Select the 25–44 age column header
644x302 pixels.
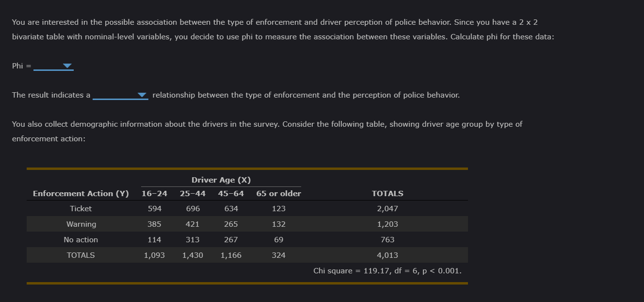tap(193, 194)
